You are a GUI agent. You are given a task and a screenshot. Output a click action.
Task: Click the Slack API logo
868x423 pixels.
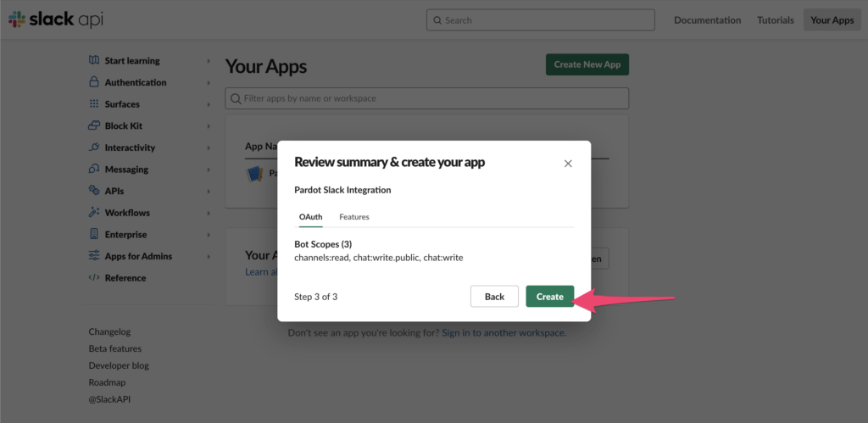tap(55, 19)
